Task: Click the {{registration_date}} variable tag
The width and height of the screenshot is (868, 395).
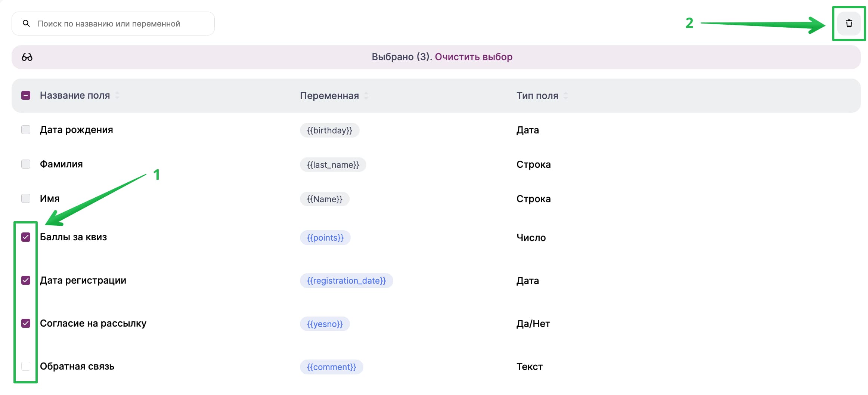Action: click(346, 281)
